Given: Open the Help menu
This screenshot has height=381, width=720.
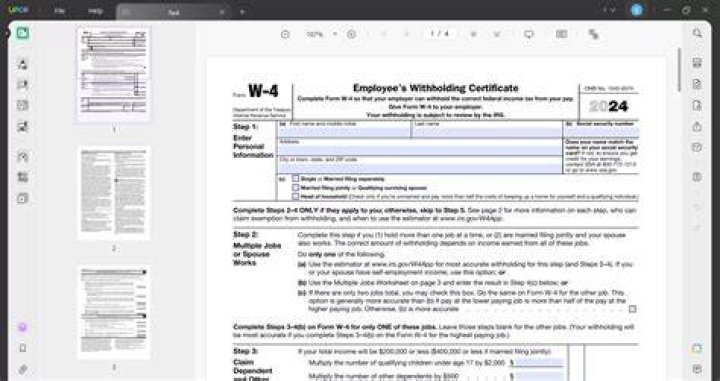Looking at the screenshot, I should 95,11.
